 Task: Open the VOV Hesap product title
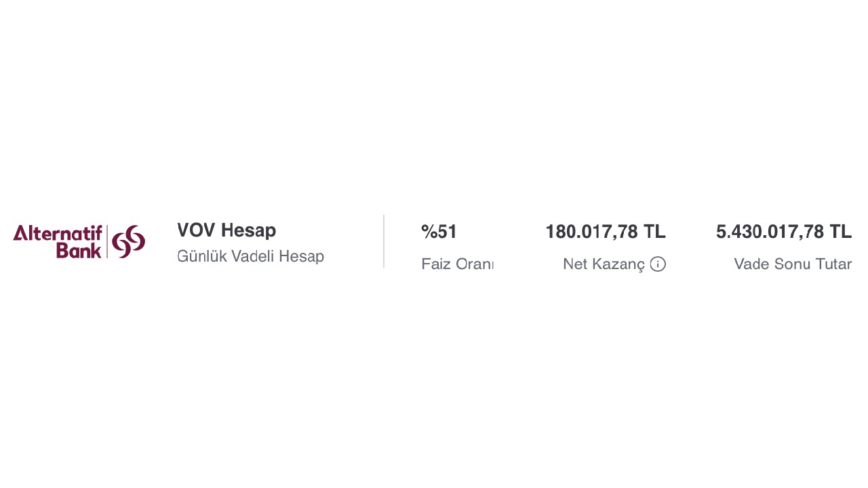pyautogui.click(x=226, y=230)
